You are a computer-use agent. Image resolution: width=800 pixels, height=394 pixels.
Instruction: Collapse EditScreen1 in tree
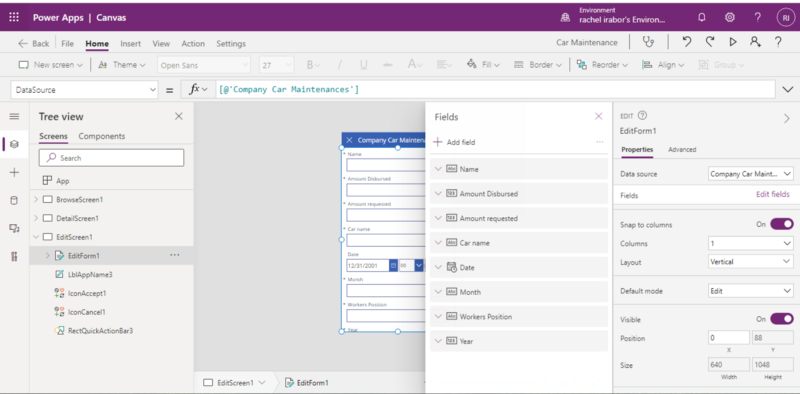pyautogui.click(x=36, y=237)
